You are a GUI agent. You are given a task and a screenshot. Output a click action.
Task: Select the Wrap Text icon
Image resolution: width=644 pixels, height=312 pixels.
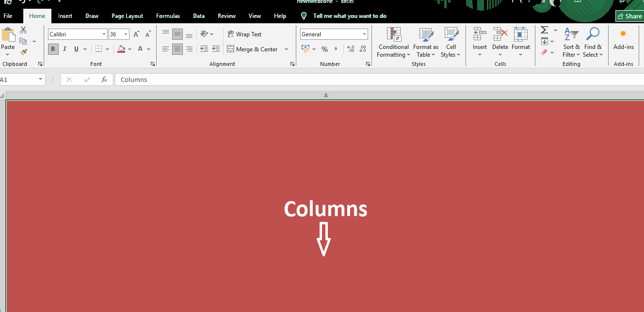click(x=244, y=34)
